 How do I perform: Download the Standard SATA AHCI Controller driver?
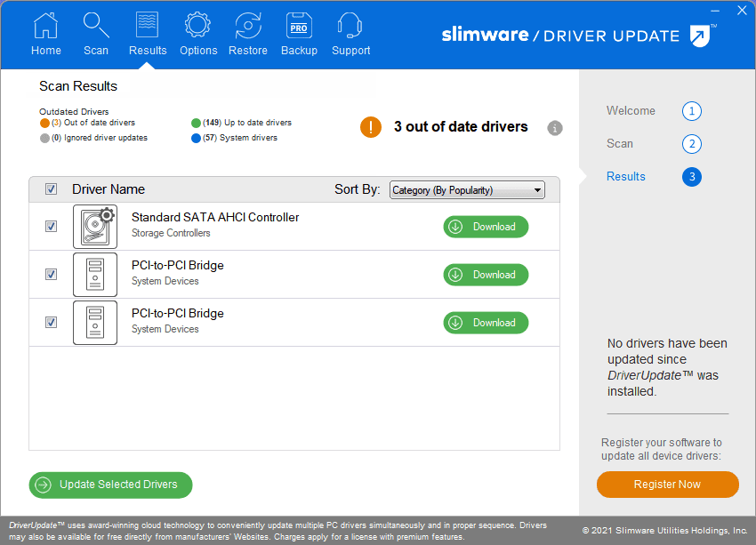[486, 227]
